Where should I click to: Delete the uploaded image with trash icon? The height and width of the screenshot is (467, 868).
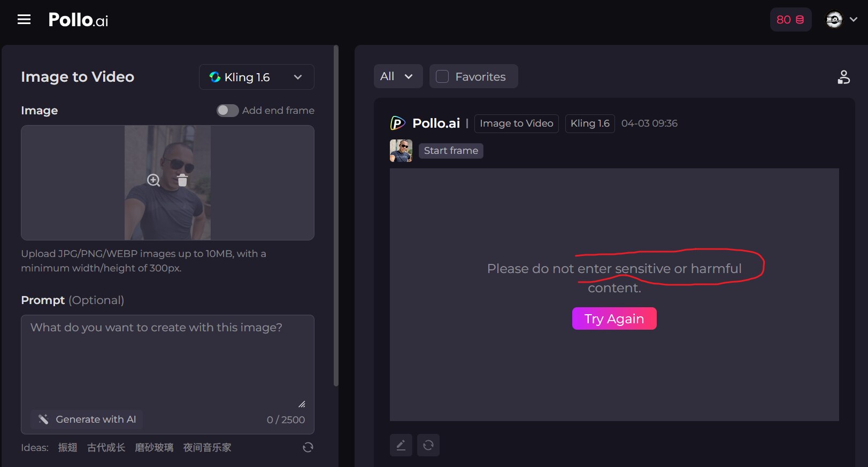tap(182, 180)
